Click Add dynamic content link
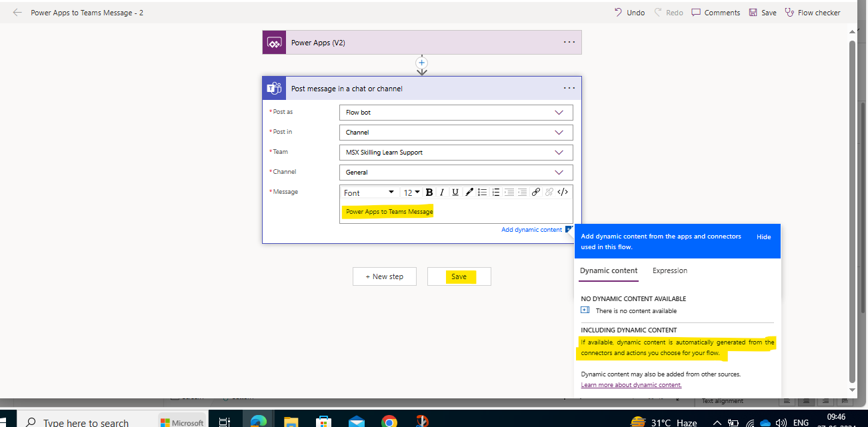This screenshot has width=868, height=427. click(531, 230)
